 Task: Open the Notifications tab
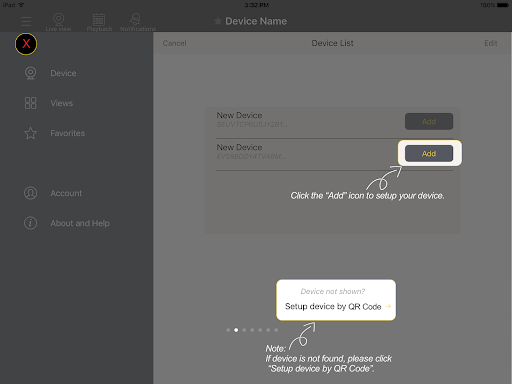pyautogui.click(x=138, y=22)
